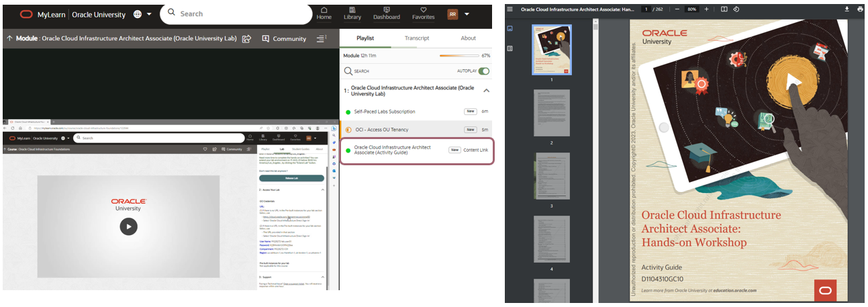Toggle the playlist panel list icon

321,38
